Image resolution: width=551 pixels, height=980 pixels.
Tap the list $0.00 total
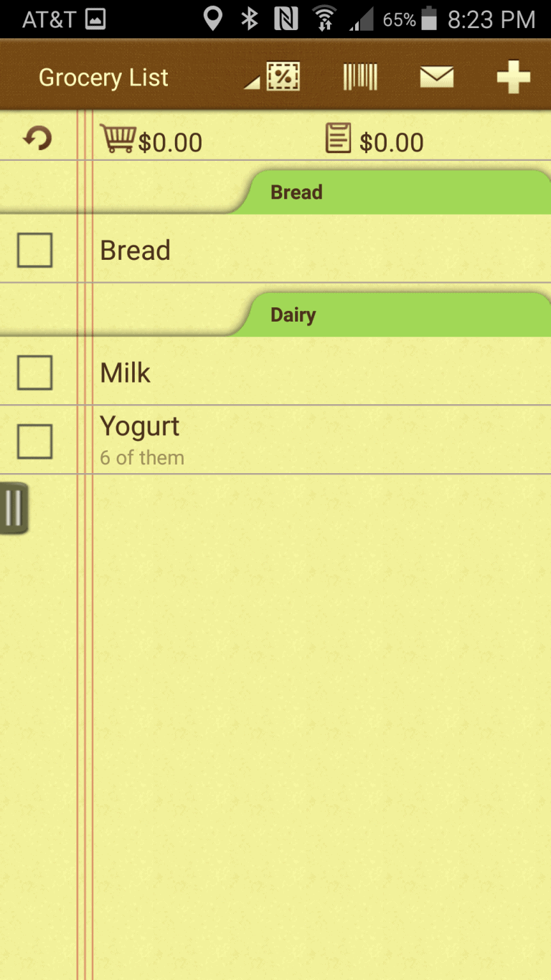pyautogui.click(x=392, y=142)
